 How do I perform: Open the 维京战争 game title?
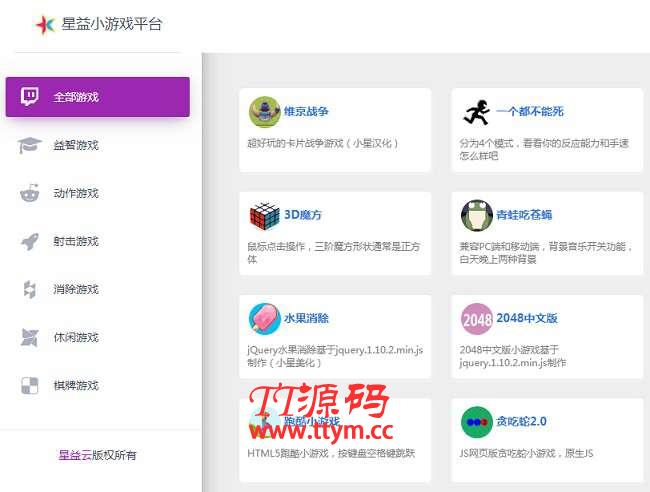pyautogui.click(x=306, y=111)
